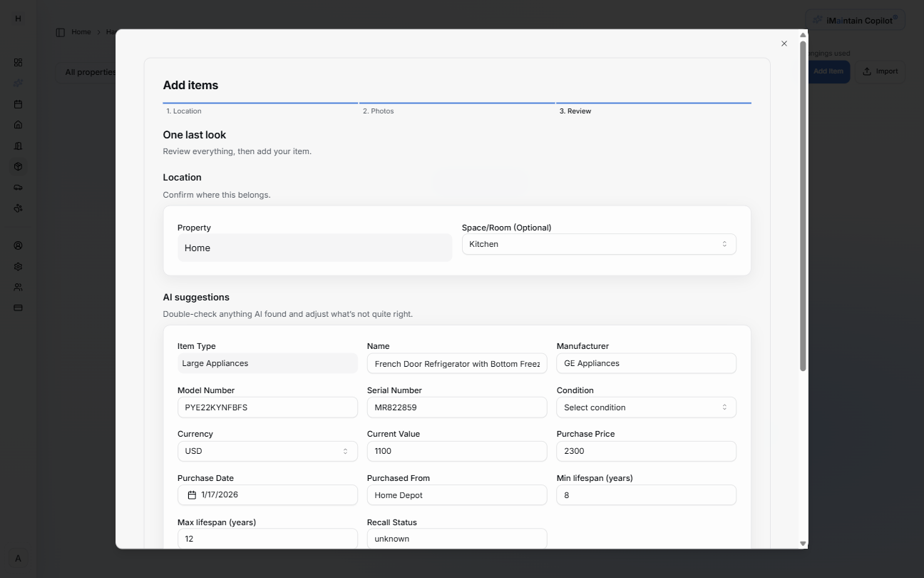Switch to the Photos step
924x578 pixels.
click(x=378, y=111)
